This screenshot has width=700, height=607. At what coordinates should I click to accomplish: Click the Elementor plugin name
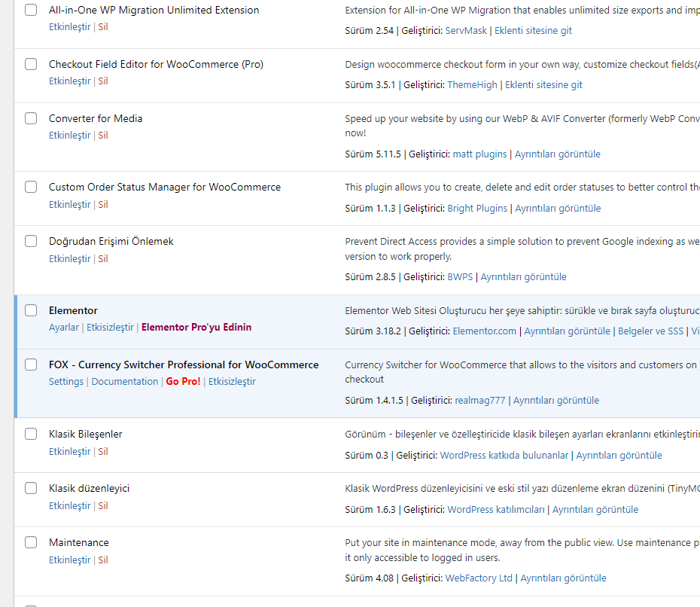[73, 310]
